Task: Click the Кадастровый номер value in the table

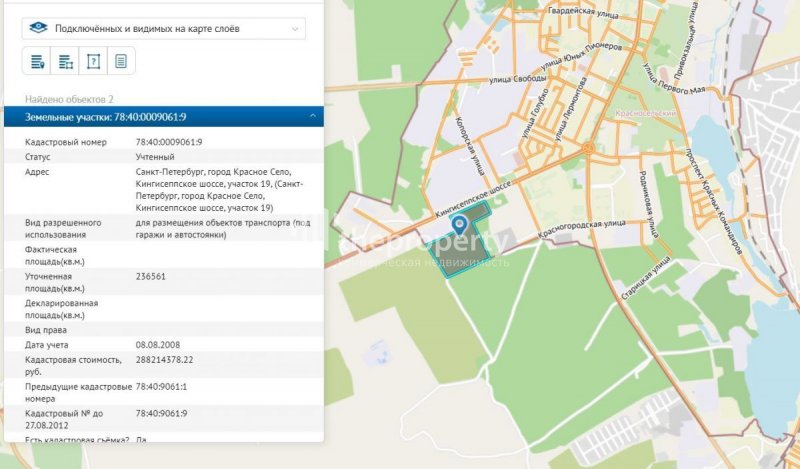Action: pos(169,142)
